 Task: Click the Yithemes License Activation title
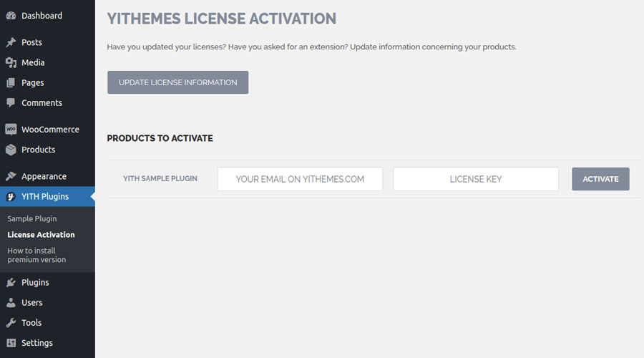click(x=221, y=19)
